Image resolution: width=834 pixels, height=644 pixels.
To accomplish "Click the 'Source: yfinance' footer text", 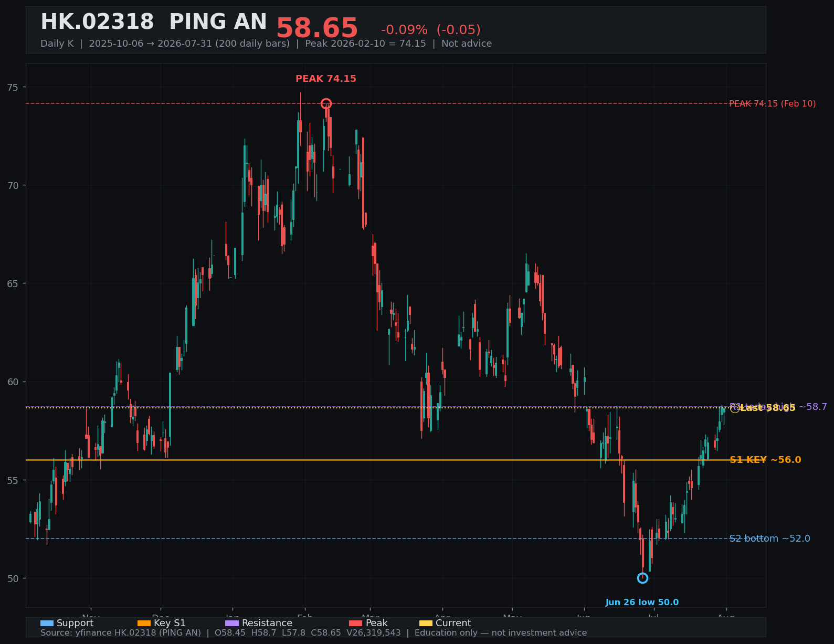I will click(x=314, y=633).
